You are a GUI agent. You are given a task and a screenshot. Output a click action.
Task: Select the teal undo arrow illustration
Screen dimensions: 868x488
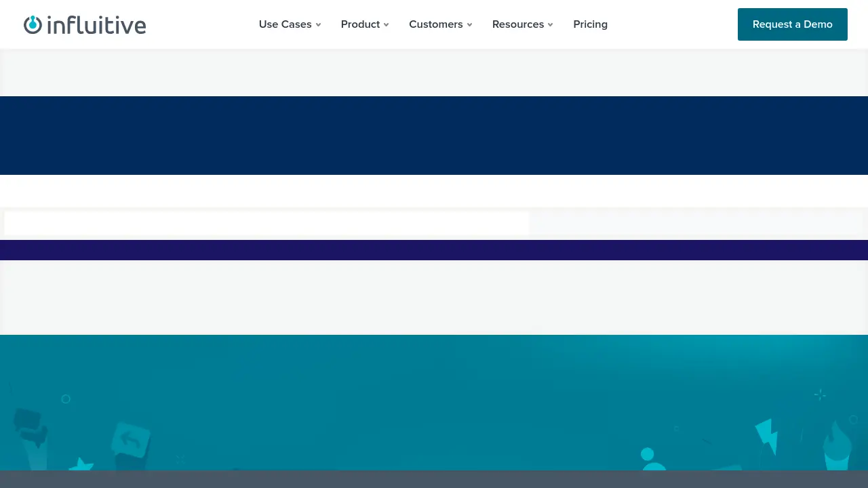132,439
